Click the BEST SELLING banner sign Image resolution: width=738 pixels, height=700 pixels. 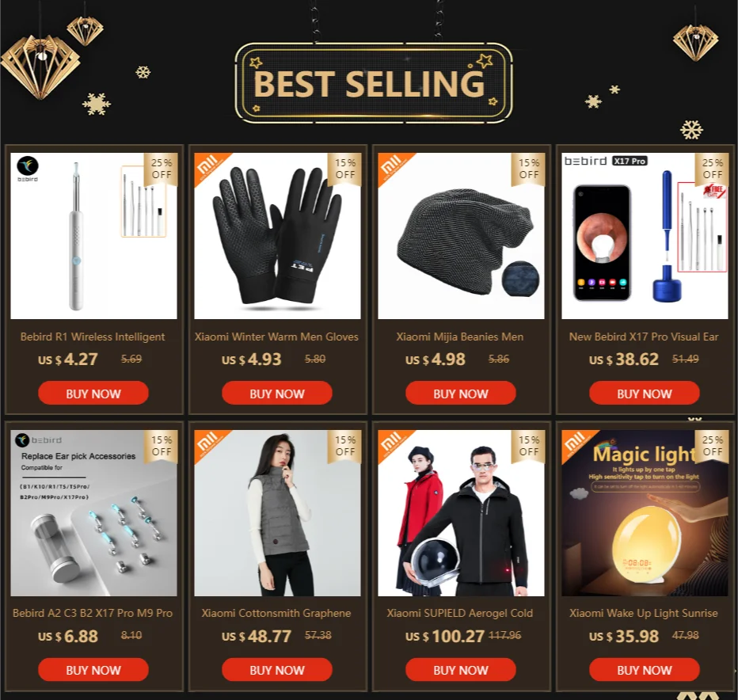point(373,83)
